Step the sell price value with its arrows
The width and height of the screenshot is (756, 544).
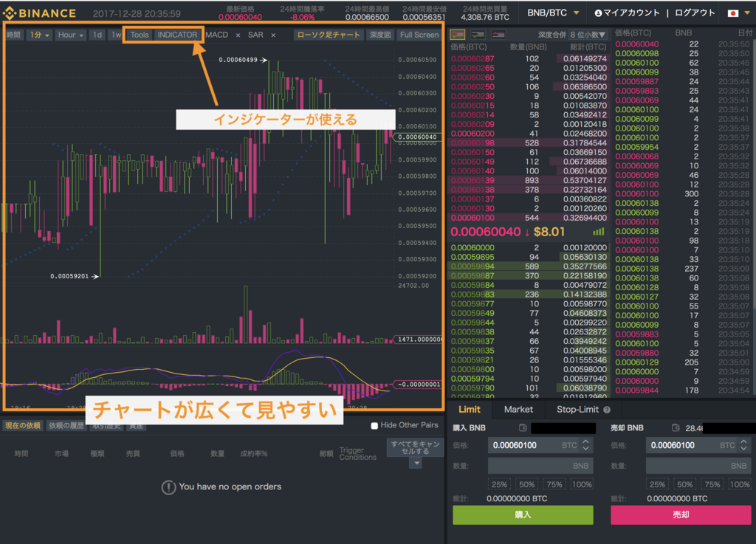tap(744, 445)
